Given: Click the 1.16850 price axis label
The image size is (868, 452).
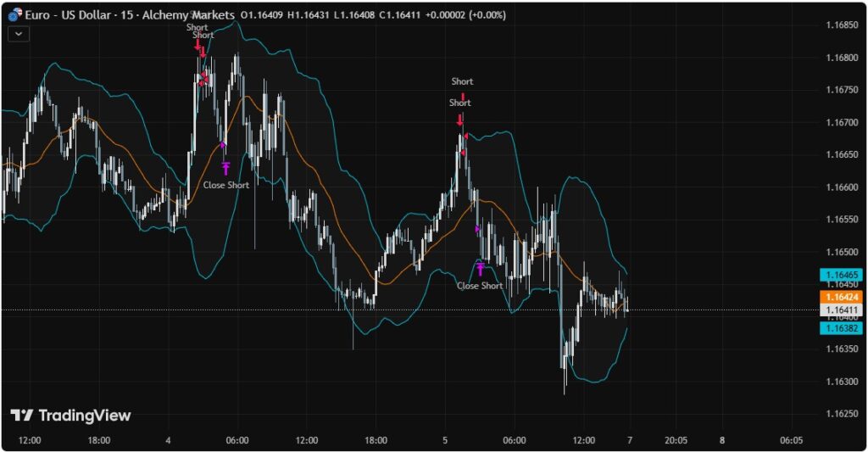Looking at the screenshot, I should [x=842, y=25].
